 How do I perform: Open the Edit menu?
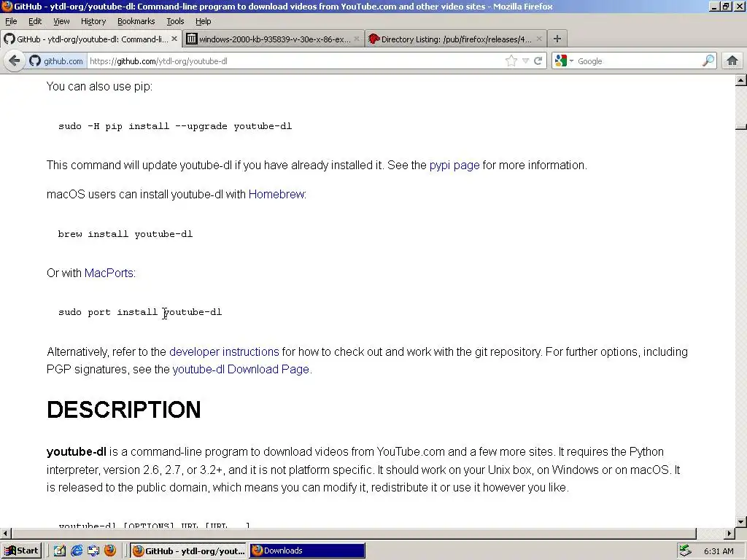[35, 21]
